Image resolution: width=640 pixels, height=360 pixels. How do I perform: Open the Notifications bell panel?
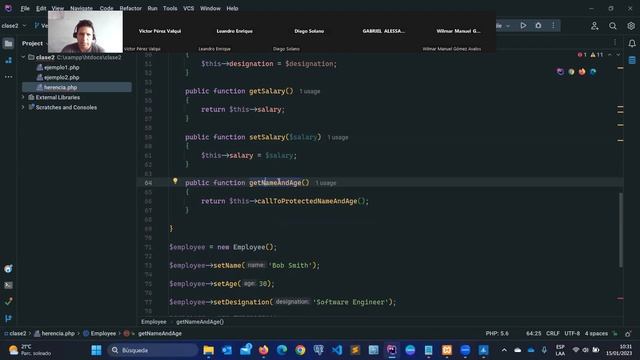(632, 43)
